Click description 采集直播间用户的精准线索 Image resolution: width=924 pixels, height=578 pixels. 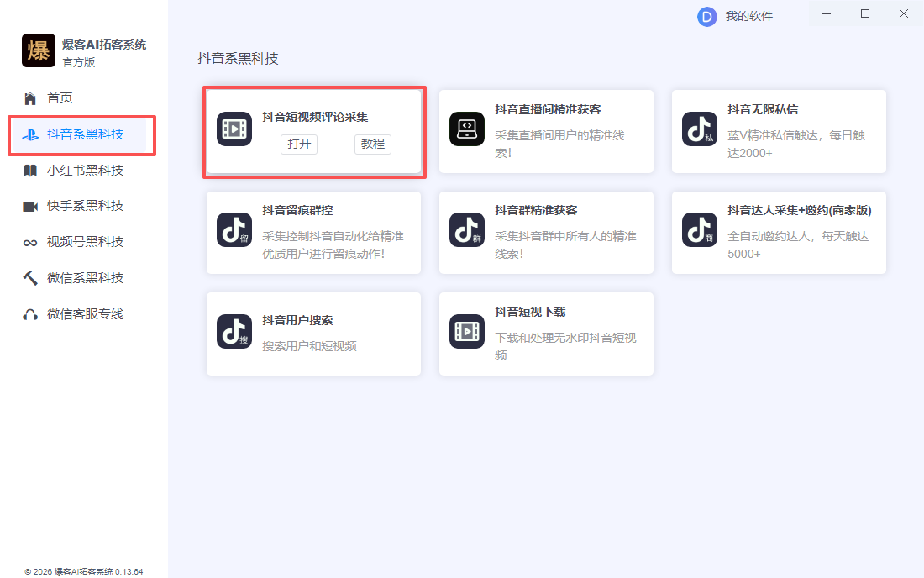point(559,144)
